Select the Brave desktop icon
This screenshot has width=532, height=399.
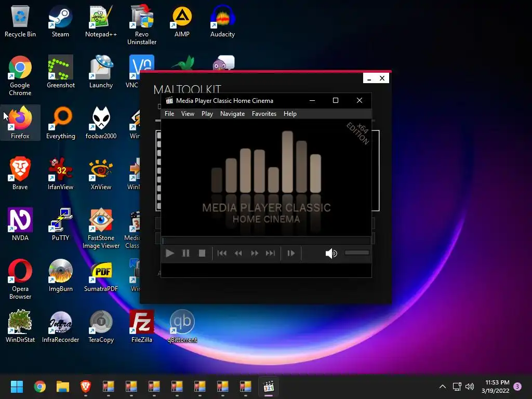tap(20, 174)
